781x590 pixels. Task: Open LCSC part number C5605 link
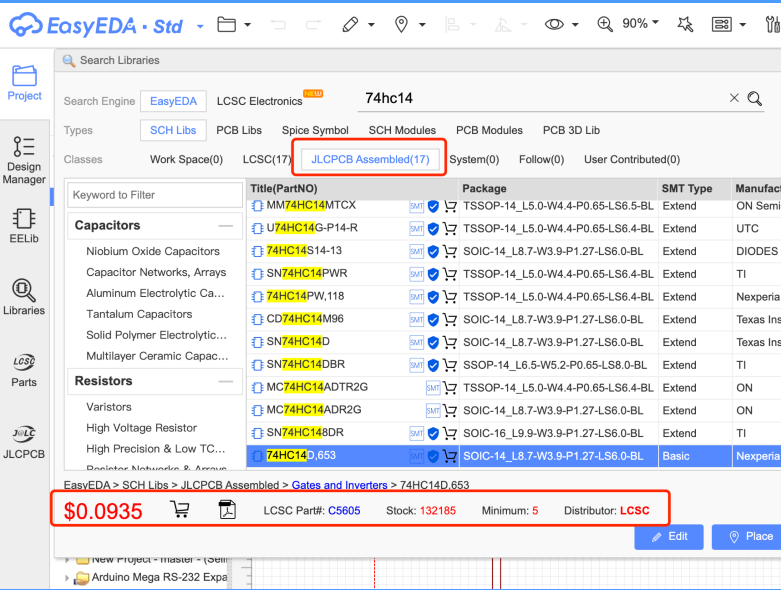pyautogui.click(x=344, y=510)
